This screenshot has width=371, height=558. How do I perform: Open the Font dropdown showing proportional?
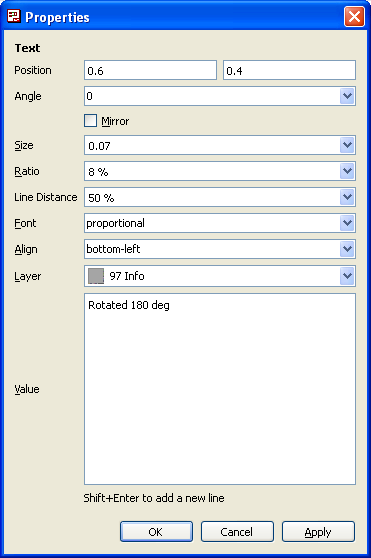pos(347,223)
